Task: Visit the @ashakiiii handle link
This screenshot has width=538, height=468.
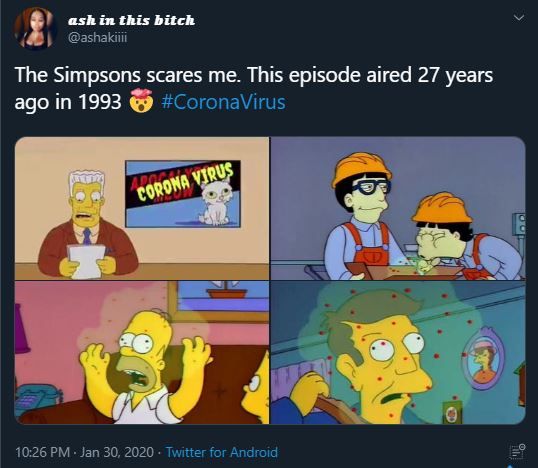Action: pyautogui.click(x=98, y=37)
